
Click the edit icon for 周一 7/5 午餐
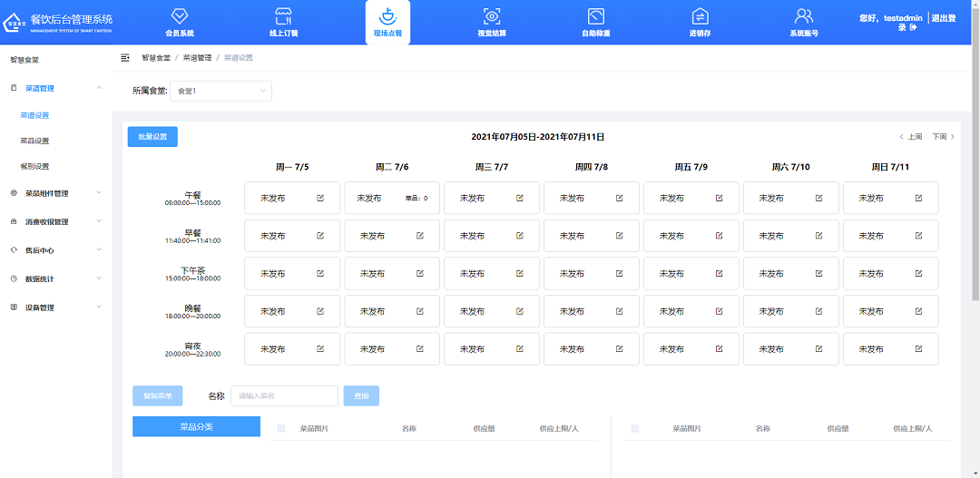320,198
